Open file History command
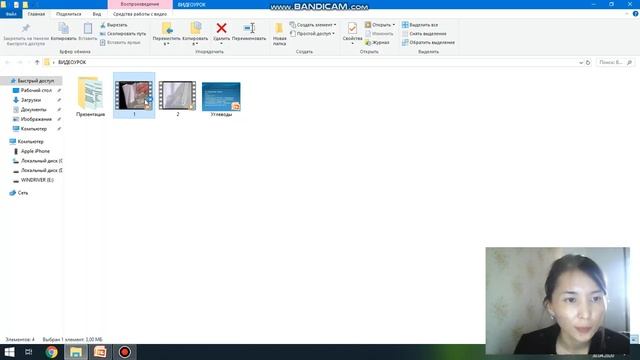 pos(377,42)
